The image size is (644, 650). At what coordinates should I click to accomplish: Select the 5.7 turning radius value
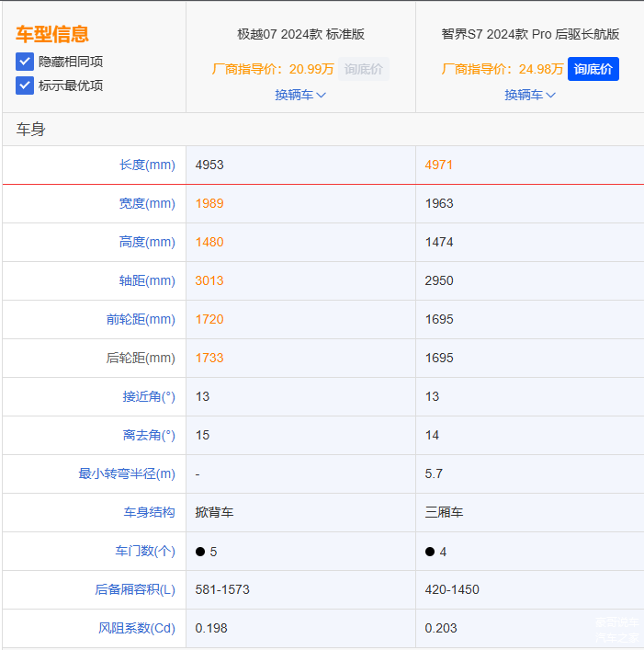click(434, 473)
